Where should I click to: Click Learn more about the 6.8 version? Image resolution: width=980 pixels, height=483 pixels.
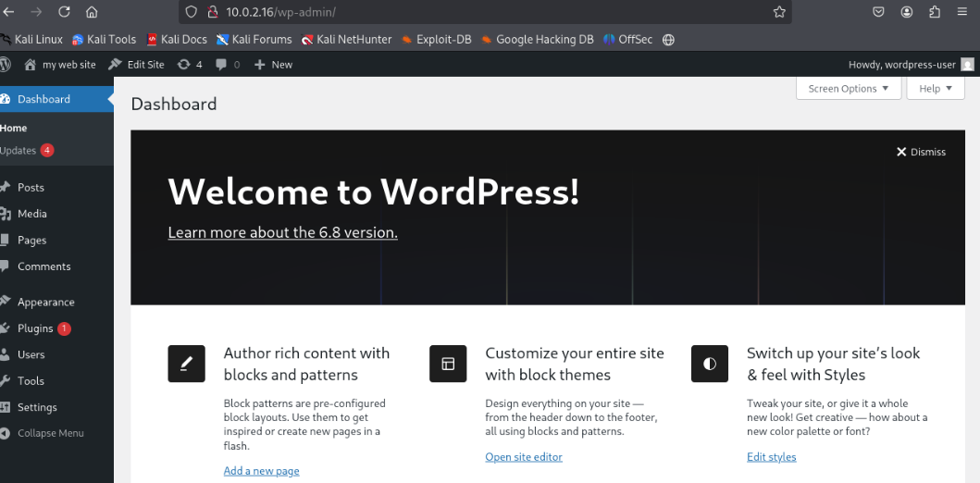(282, 233)
